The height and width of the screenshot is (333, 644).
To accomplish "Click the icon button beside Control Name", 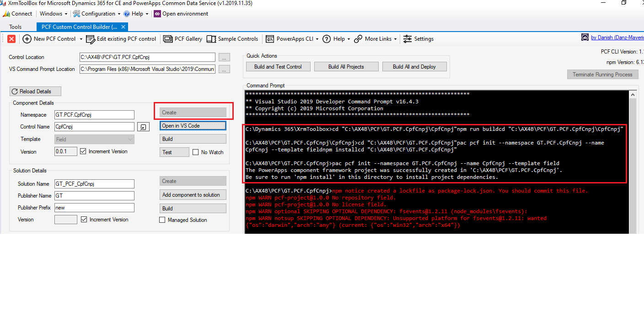I will coord(143,127).
